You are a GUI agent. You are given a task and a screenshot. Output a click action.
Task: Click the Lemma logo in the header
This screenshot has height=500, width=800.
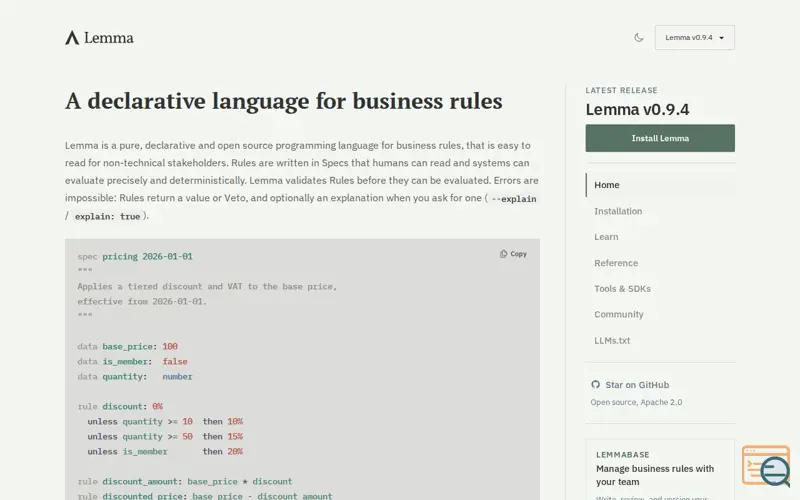point(99,38)
